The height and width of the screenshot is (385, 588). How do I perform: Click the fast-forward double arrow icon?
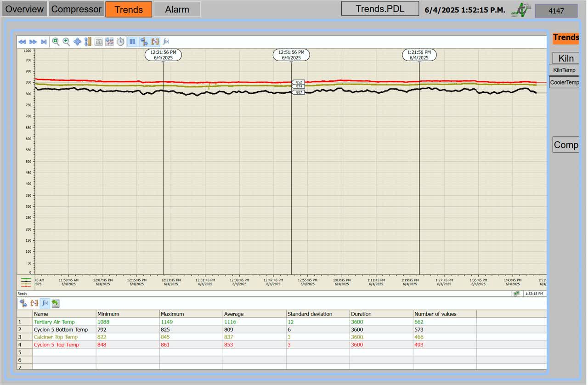33,42
